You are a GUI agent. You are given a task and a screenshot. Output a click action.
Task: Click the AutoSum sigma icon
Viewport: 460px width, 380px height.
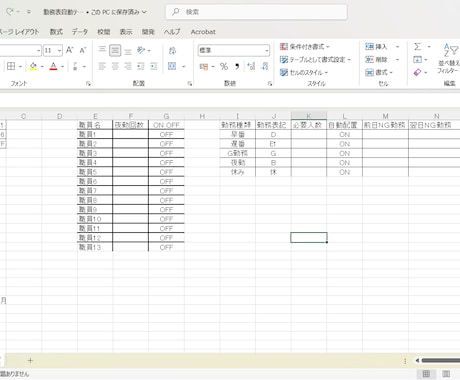click(x=417, y=47)
